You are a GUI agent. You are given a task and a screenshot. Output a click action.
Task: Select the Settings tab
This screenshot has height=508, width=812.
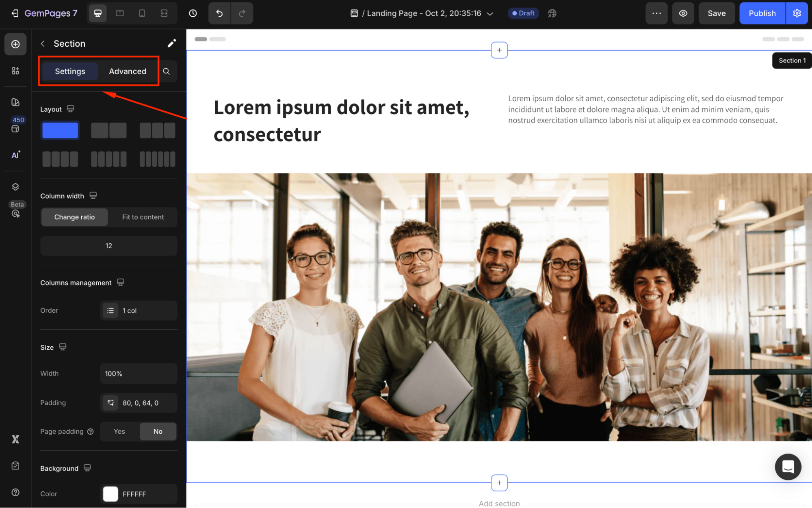[70, 71]
